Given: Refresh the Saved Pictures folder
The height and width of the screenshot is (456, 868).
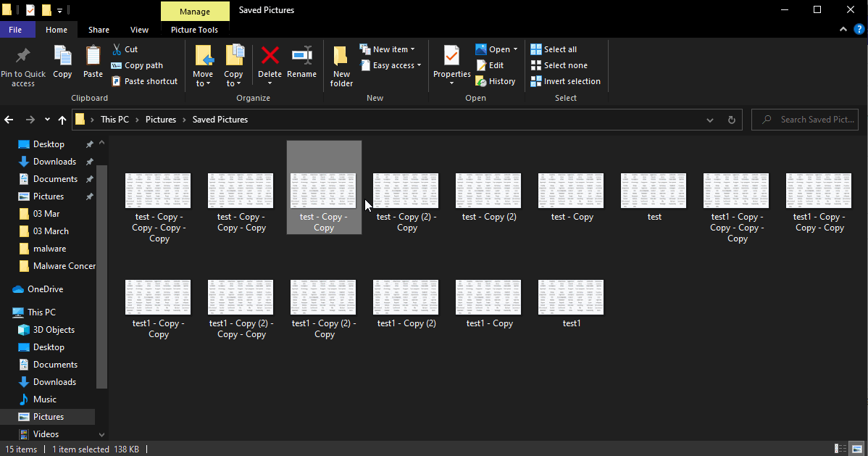Looking at the screenshot, I should click(731, 120).
